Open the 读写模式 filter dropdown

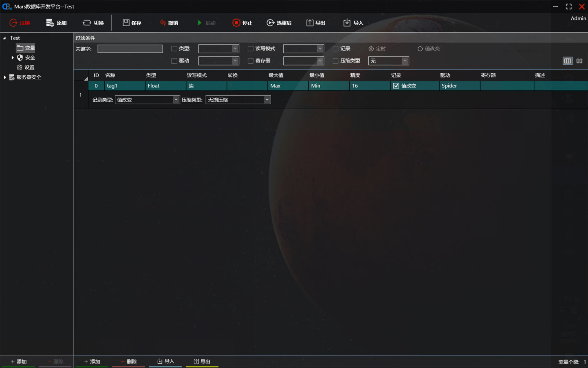[303, 49]
